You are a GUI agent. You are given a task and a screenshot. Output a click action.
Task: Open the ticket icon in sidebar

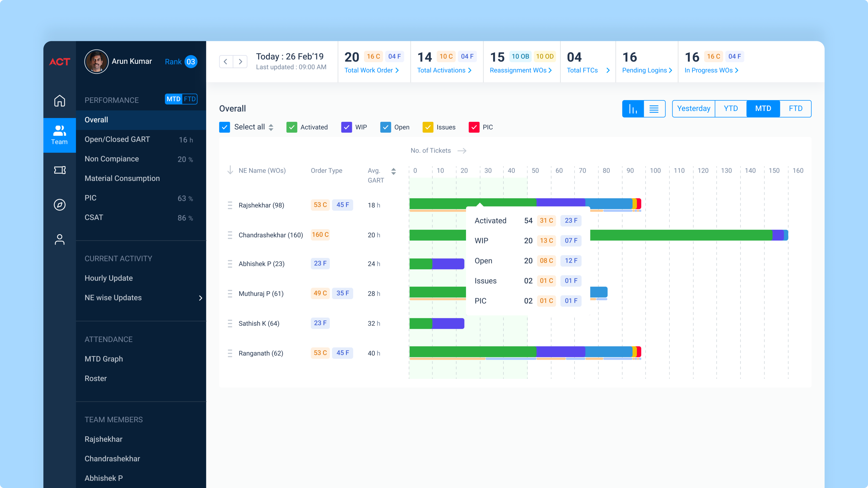click(60, 170)
